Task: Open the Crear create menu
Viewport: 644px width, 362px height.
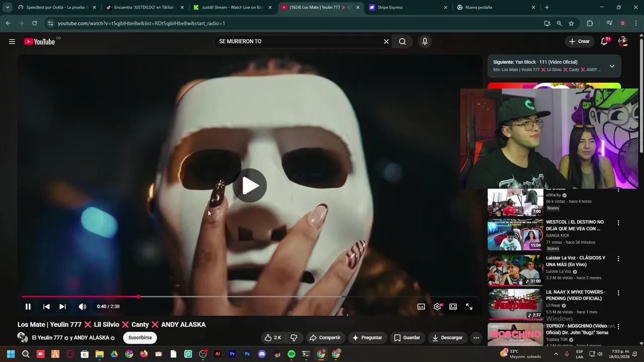Action: tap(579, 41)
